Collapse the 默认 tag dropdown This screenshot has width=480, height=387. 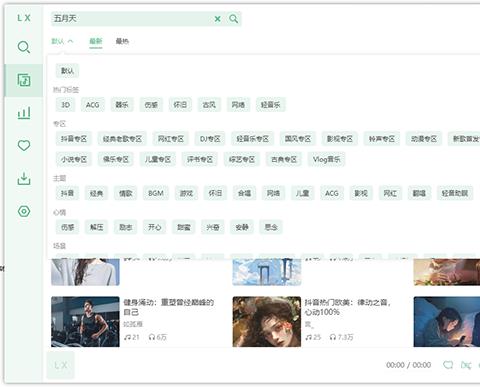point(62,41)
